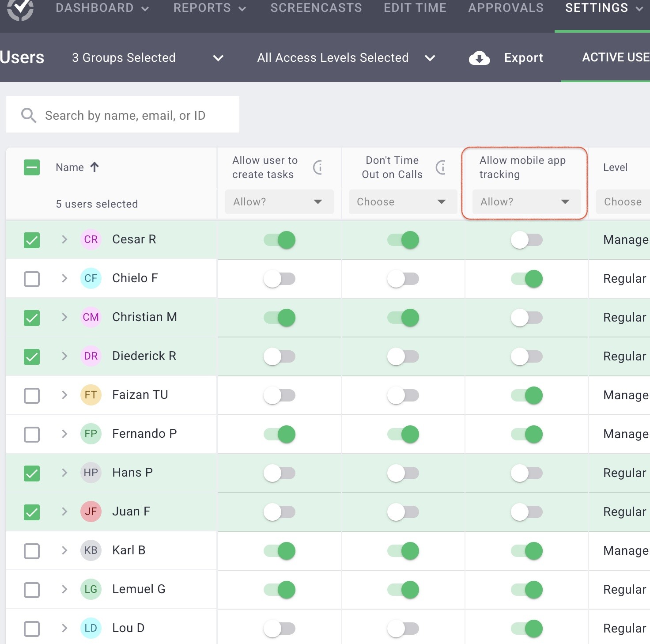Click the Export button label
Screen dimensions: 650x644
point(524,58)
